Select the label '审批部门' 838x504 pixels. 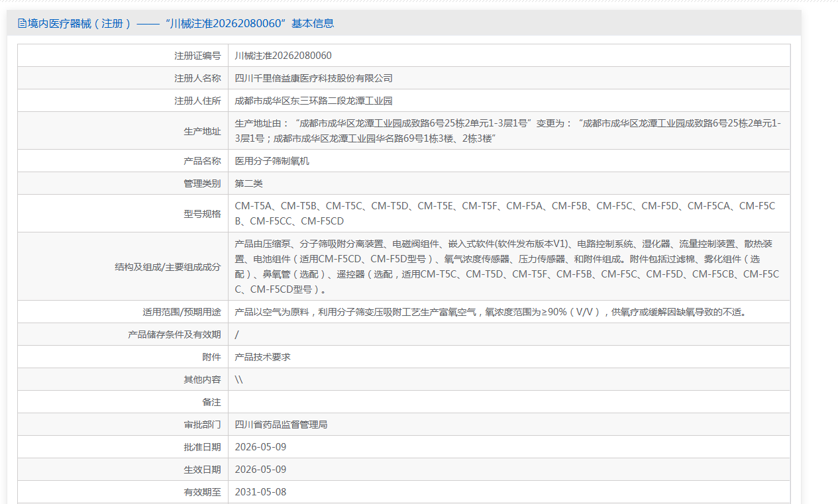tap(202, 425)
